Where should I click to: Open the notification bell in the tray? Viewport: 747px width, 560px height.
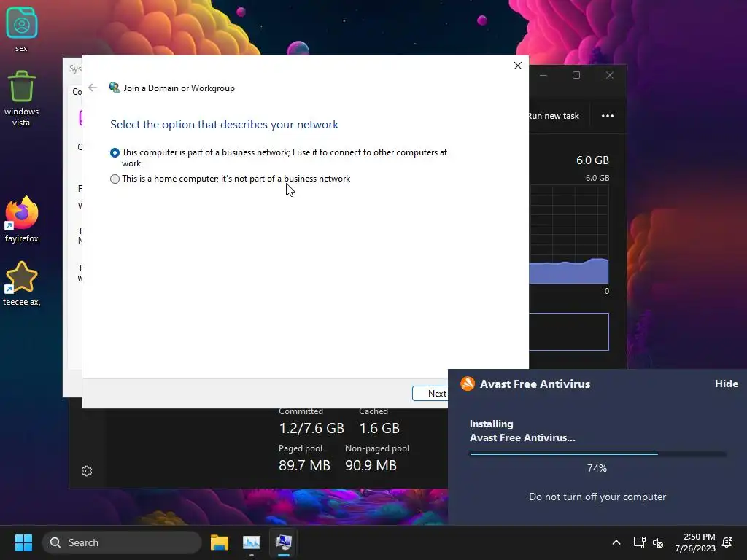click(727, 542)
